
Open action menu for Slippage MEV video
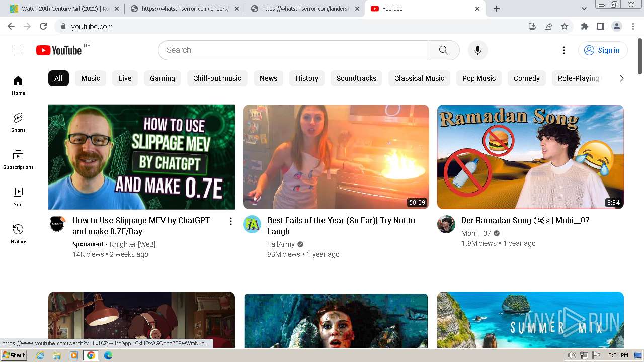point(230,221)
